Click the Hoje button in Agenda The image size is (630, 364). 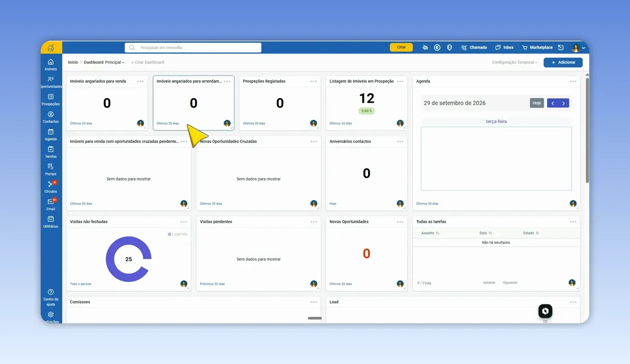[537, 103]
